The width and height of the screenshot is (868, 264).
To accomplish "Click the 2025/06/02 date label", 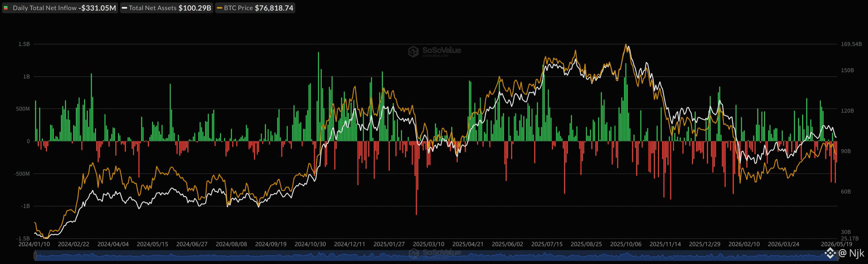I will point(507,245).
